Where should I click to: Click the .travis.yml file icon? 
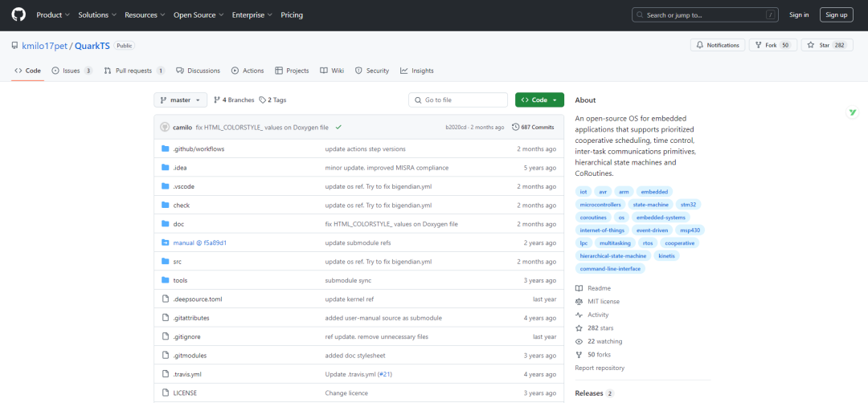[165, 374]
